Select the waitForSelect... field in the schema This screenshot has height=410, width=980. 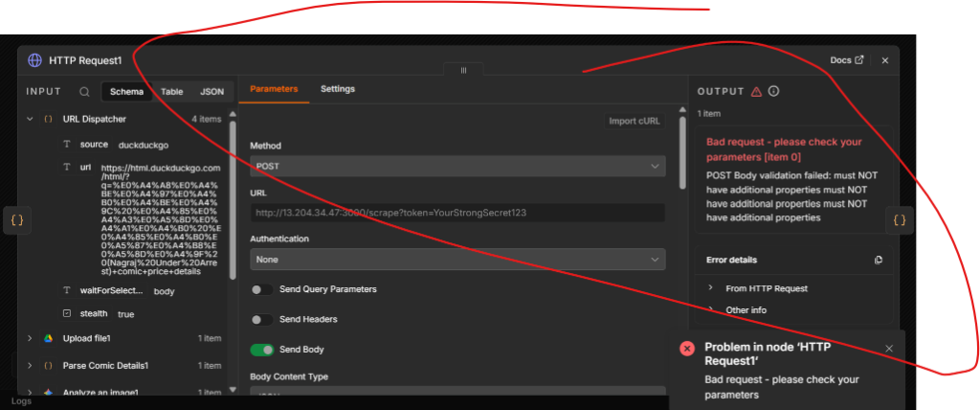(x=111, y=291)
